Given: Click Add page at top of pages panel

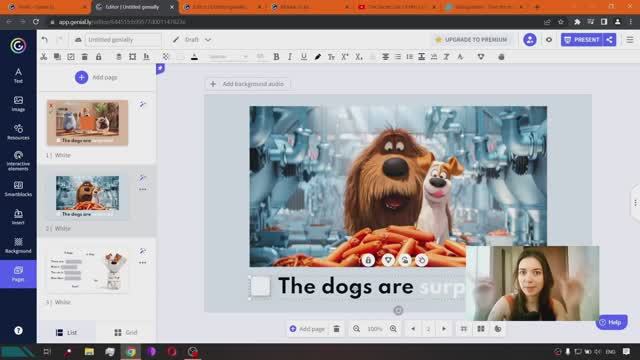Looking at the screenshot, I should pyautogui.click(x=96, y=77).
